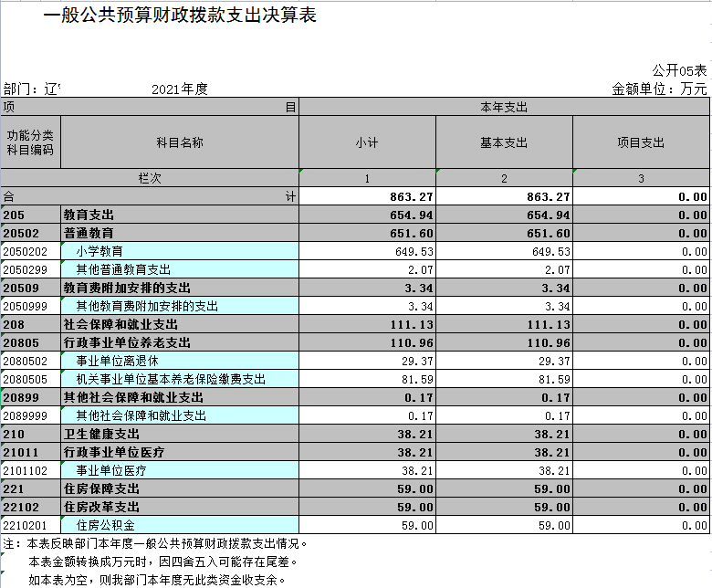The image size is (712, 588).
Task: Select the 卫生健康支出 cell
Action: (179, 434)
